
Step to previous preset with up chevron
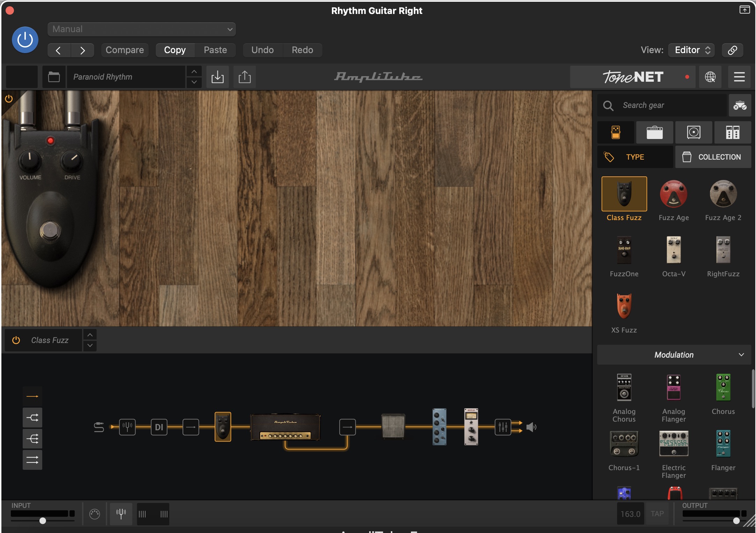pyautogui.click(x=194, y=72)
